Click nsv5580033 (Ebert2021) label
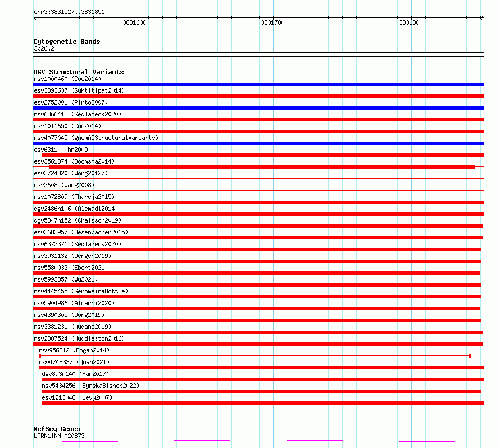Viewport: 500px width, 448px height. click(71, 268)
